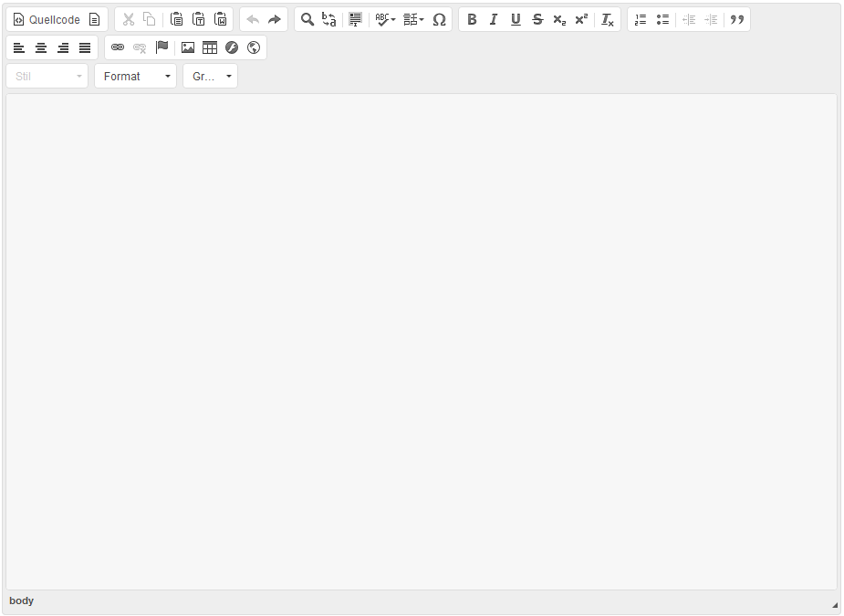Click the Redo arrow
The image size is (844, 616).
[x=275, y=19]
